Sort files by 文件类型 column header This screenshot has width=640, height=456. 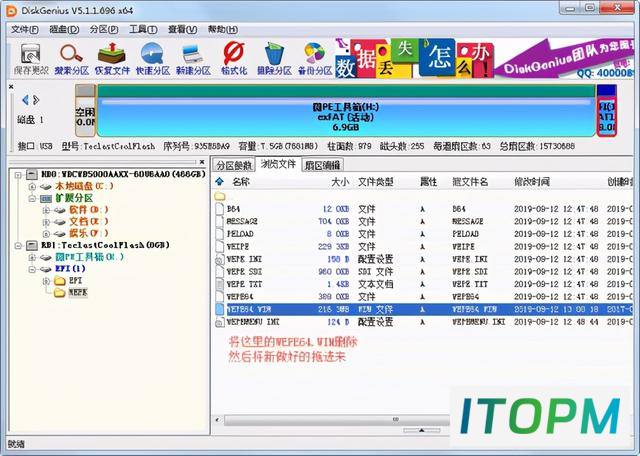(x=376, y=182)
